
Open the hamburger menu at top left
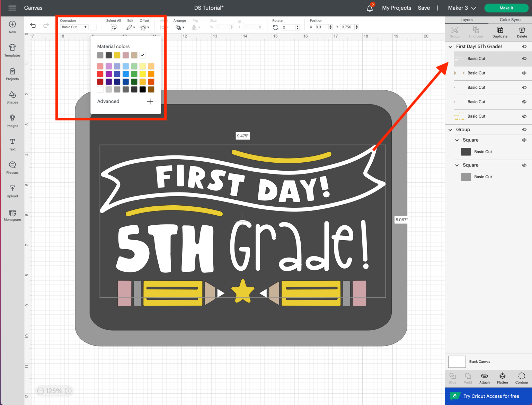tap(12, 8)
